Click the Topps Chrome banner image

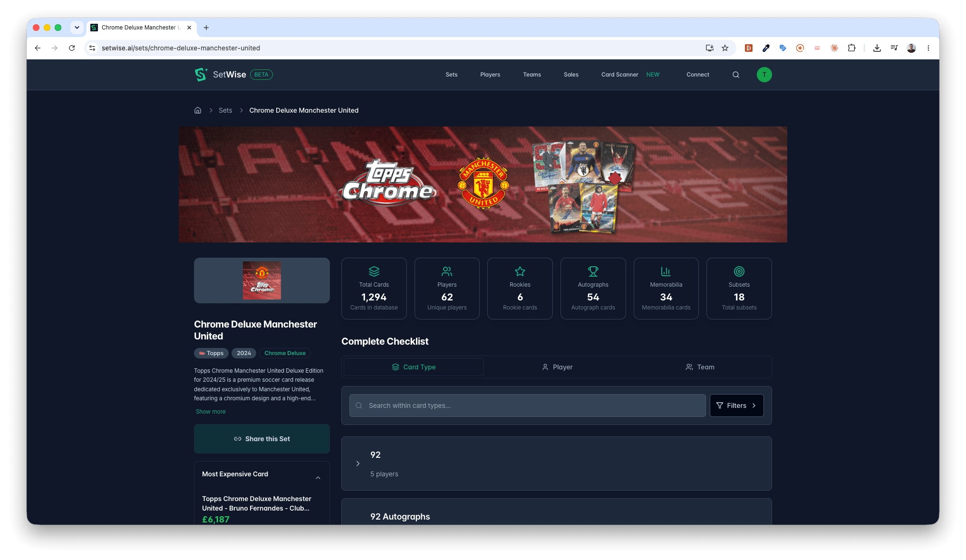(483, 184)
